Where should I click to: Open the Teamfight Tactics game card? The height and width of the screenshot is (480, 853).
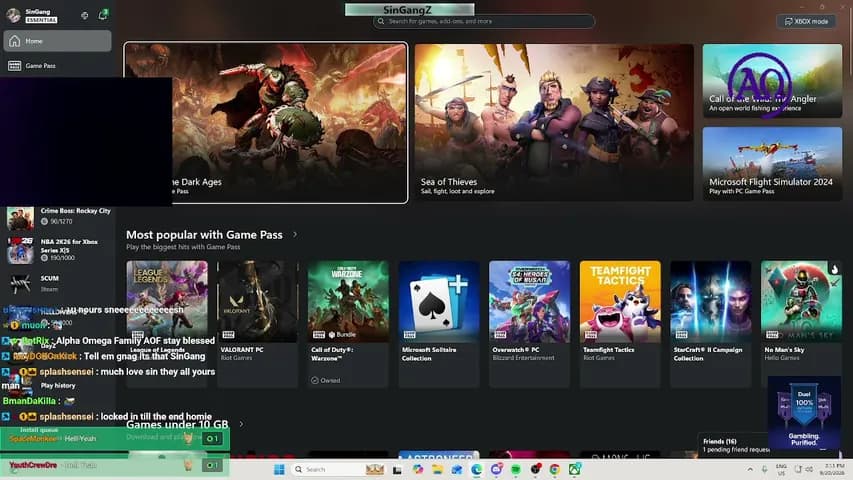coord(620,323)
